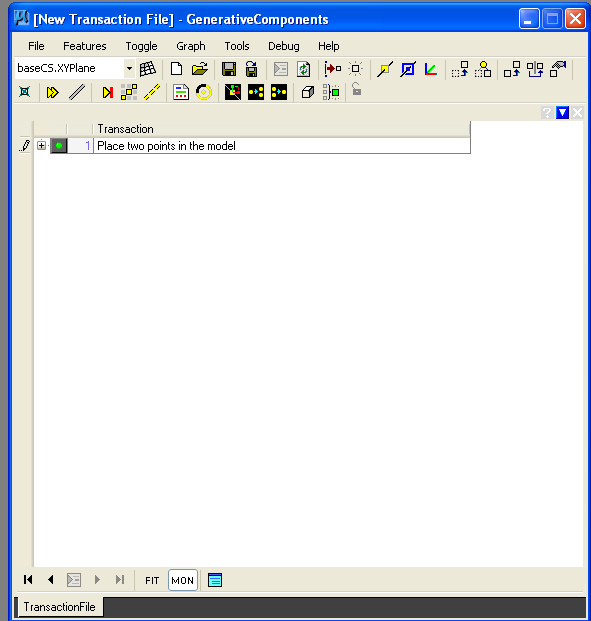The image size is (591, 621).
Task: Open a file with the folder icon
Action: 200,69
